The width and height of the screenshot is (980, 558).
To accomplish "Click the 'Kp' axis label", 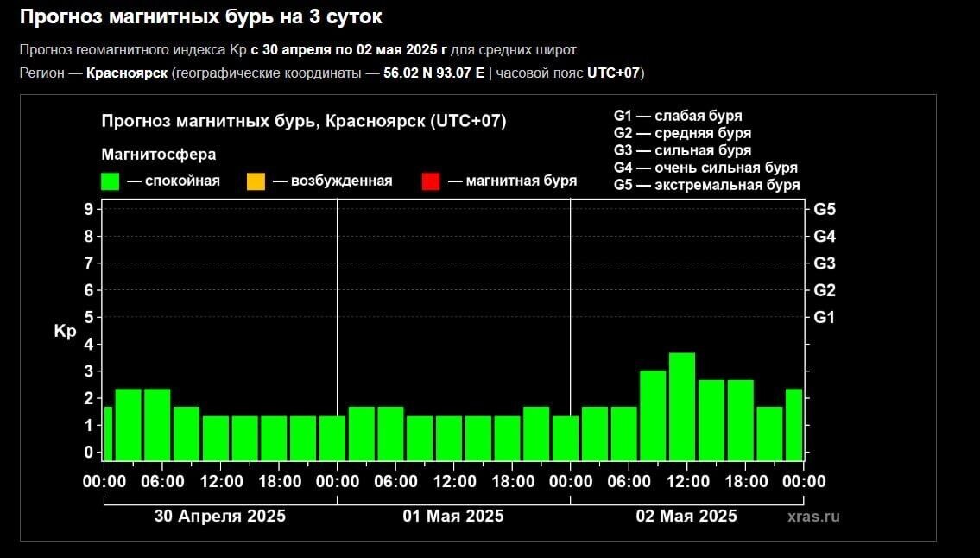I will 65,331.
